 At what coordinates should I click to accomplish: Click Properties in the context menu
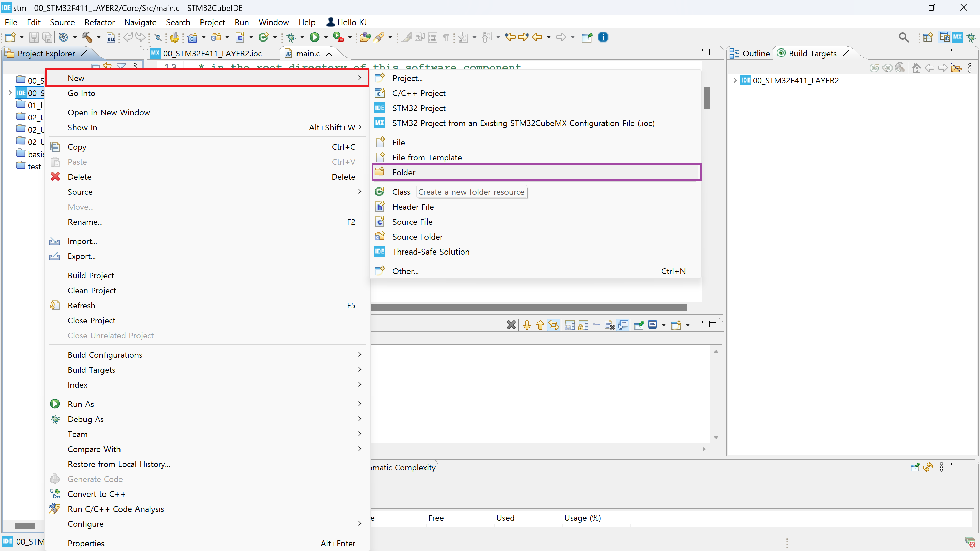pos(86,543)
